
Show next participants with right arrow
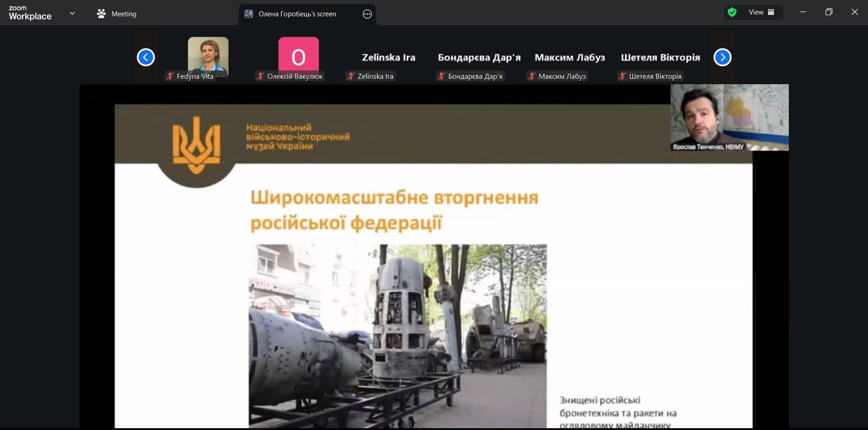[722, 57]
